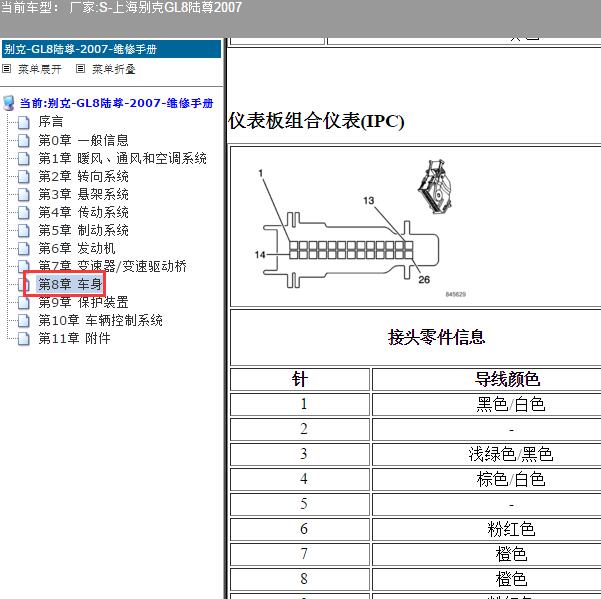
Task: Open chapter 第4章 传动系统
Action: pos(84,212)
